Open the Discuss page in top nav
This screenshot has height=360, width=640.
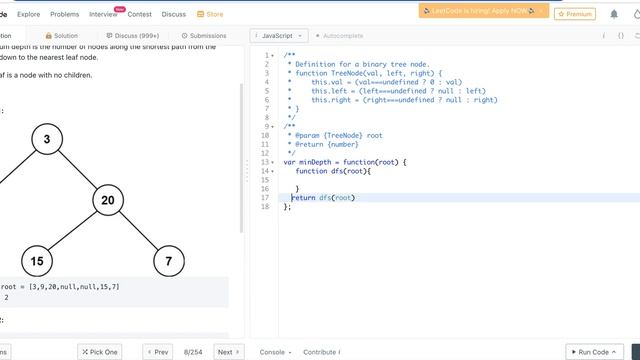tap(173, 14)
